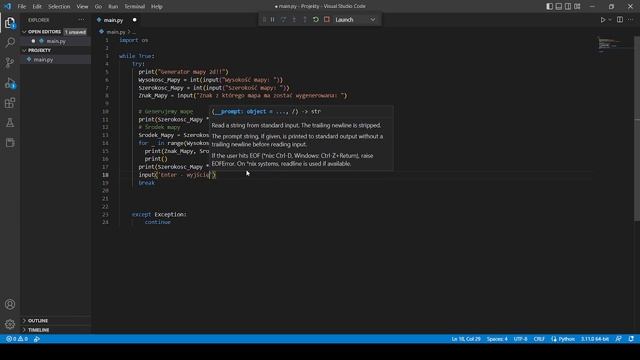The image size is (640, 360).
Task: Click Step Into in debug toolbar
Action: 294,20
